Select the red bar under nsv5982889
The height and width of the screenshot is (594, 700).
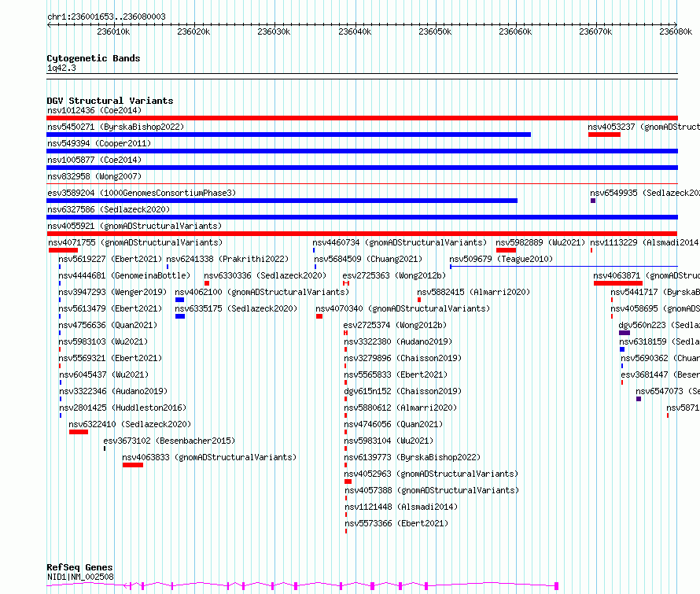506,250
